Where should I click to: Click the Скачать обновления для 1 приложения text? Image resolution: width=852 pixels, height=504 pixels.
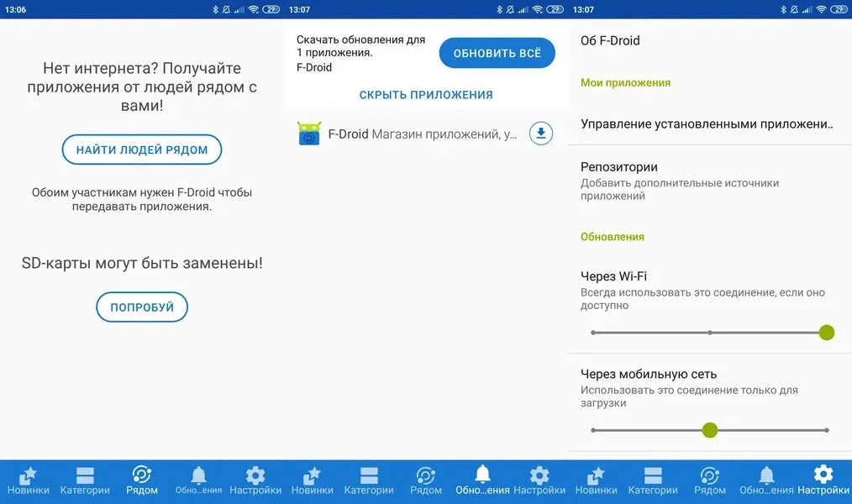click(360, 46)
